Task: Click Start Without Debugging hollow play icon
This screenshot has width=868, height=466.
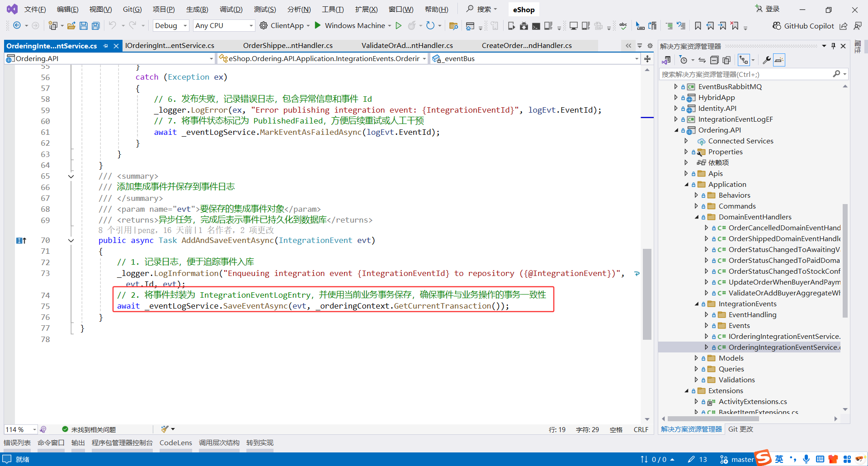Action: pyautogui.click(x=399, y=26)
